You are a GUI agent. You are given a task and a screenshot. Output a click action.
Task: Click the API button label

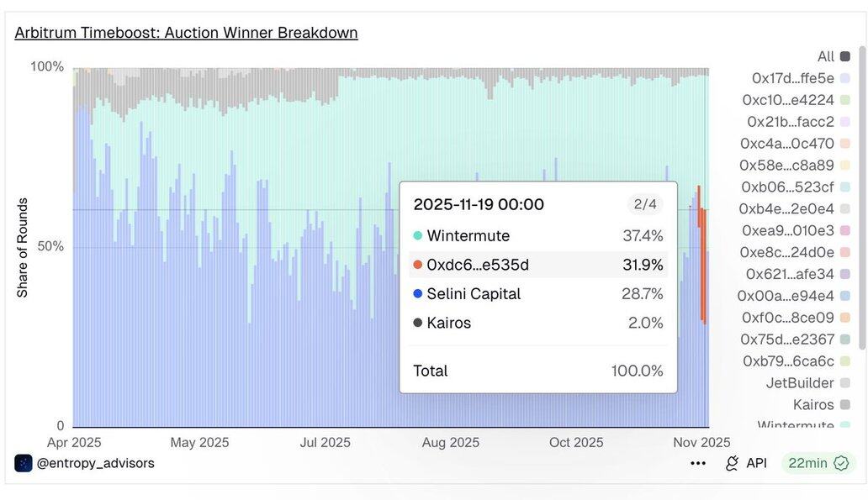click(x=756, y=463)
